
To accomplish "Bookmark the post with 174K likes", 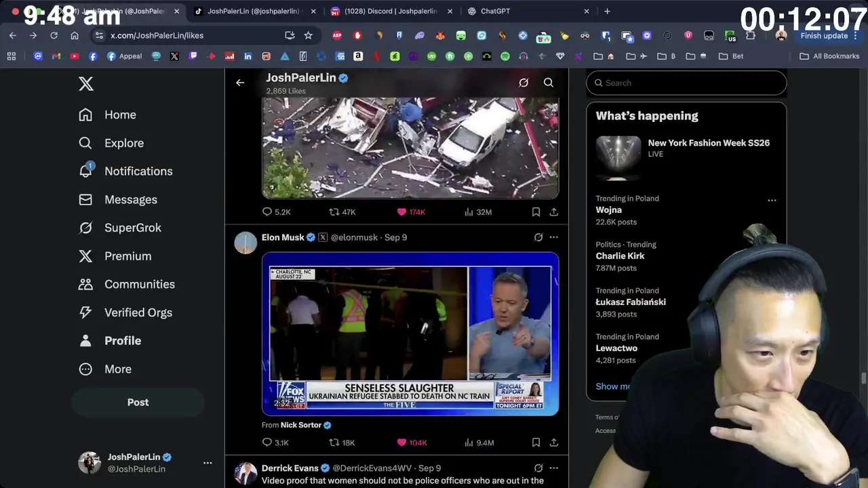I will 536,212.
